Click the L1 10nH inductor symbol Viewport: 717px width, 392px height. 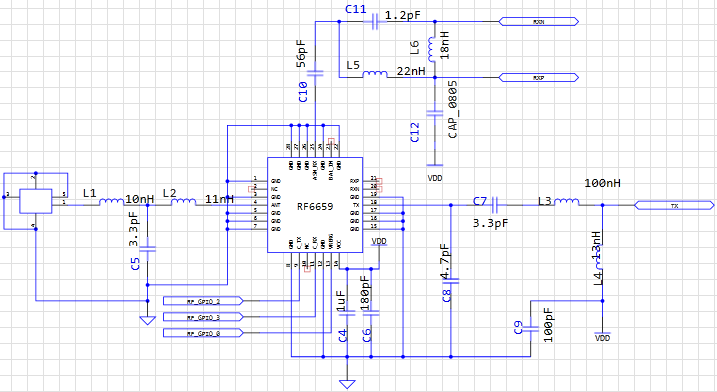point(112,201)
